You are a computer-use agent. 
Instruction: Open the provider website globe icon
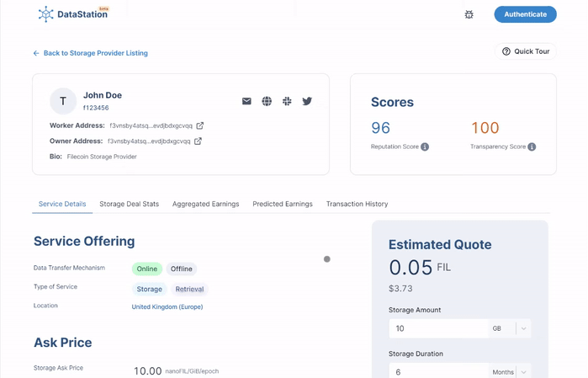[267, 101]
